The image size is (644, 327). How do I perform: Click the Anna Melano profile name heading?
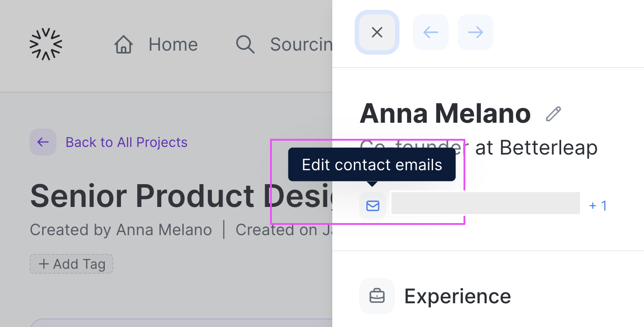(445, 113)
